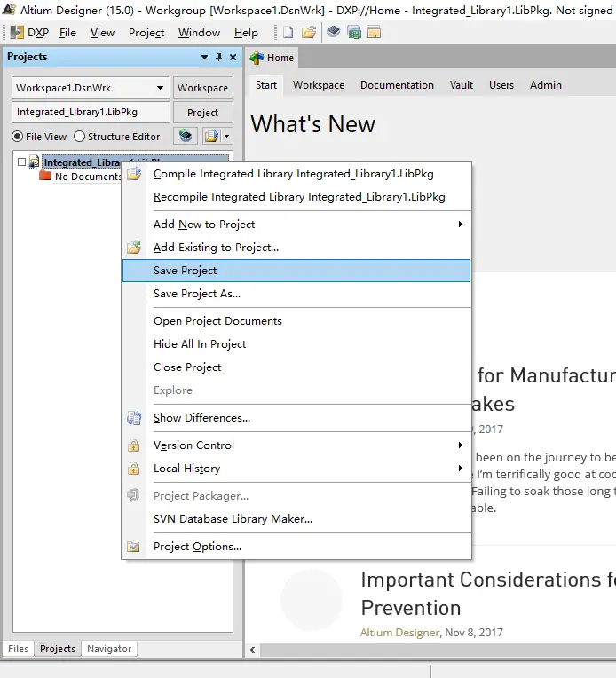
Task: Pin the Projects panel with pushpin icon
Action: (x=219, y=58)
